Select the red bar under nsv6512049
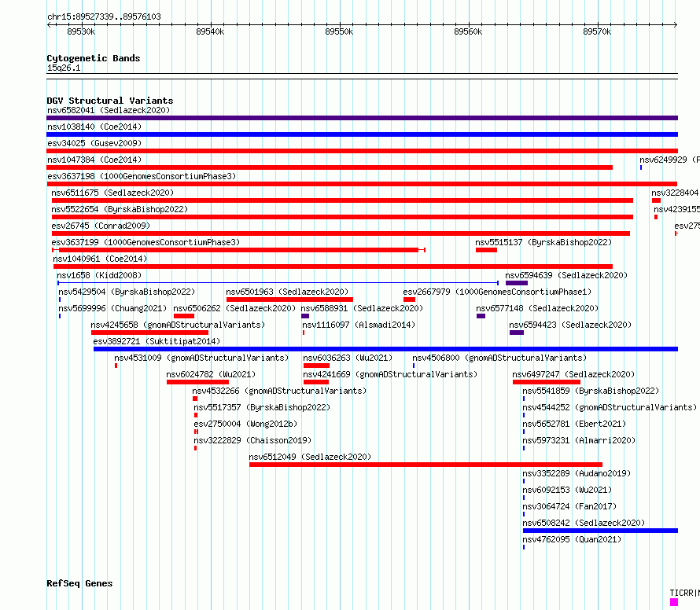 pyautogui.click(x=426, y=465)
